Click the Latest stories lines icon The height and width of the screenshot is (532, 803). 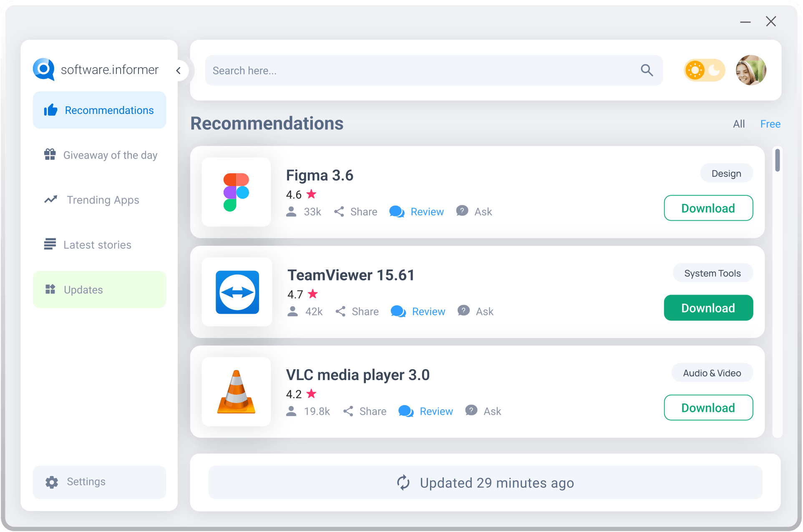click(x=50, y=244)
